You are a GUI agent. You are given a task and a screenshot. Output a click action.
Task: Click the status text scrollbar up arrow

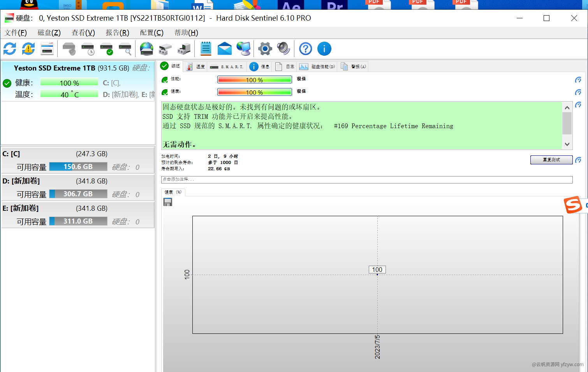pos(567,108)
